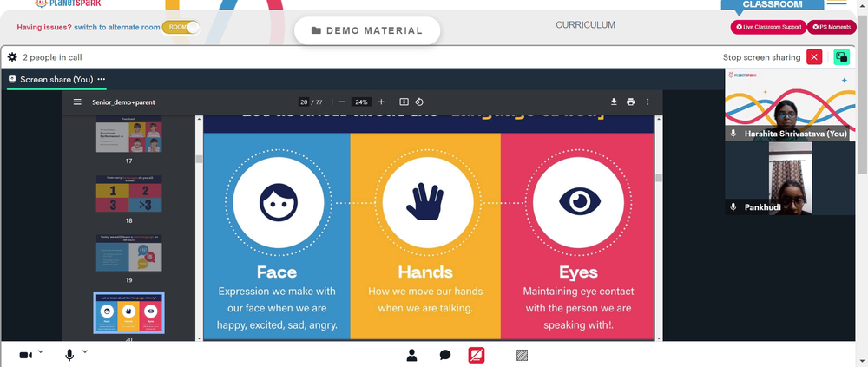
Task: Open the PDF viewer more actions menu
Action: (648, 102)
